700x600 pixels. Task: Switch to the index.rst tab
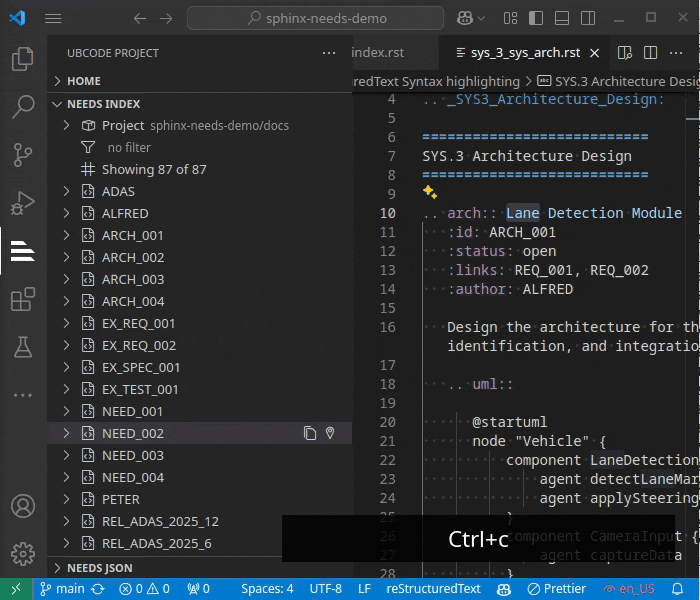[395, 53]
